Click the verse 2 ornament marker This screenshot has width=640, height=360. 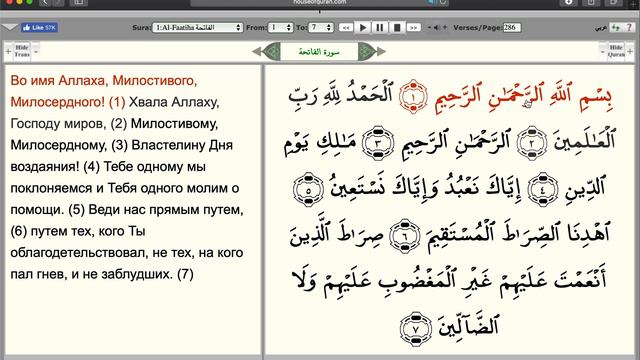coord(531,143)
